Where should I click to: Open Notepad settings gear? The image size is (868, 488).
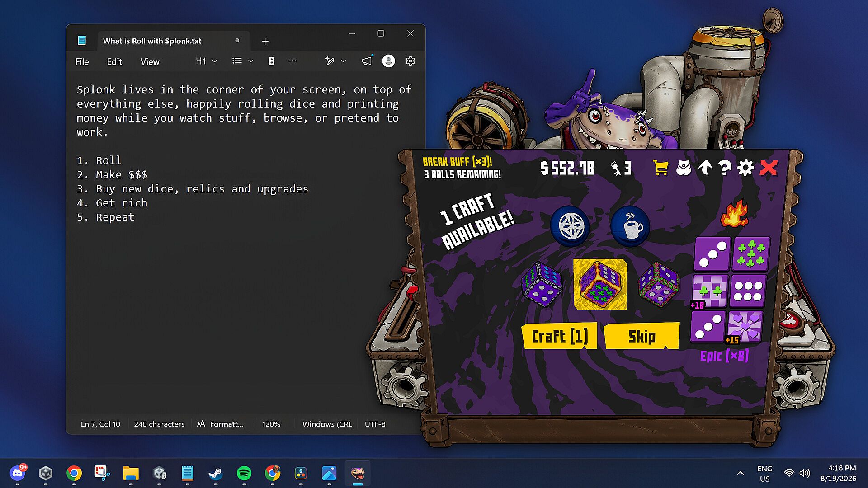410,61
